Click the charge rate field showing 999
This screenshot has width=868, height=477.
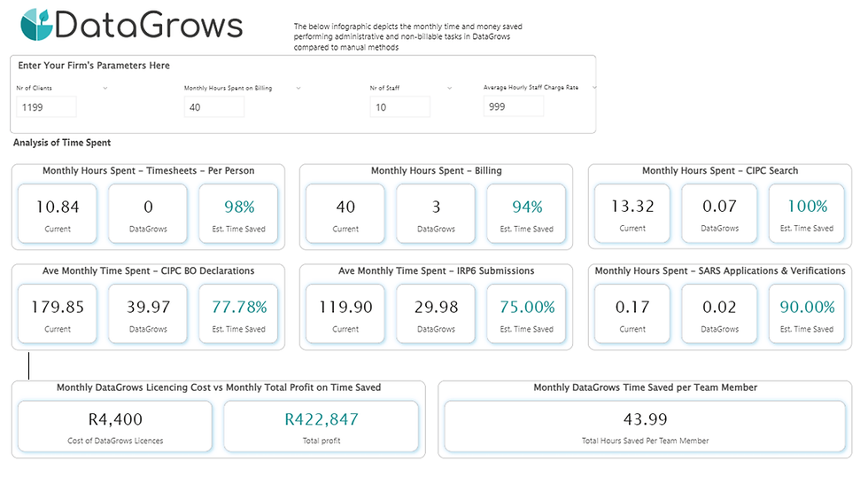(x=514, y=106)
